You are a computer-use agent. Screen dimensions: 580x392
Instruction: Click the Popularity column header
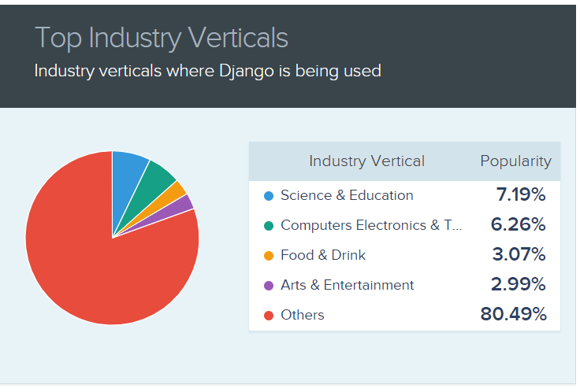click(515, 161)
